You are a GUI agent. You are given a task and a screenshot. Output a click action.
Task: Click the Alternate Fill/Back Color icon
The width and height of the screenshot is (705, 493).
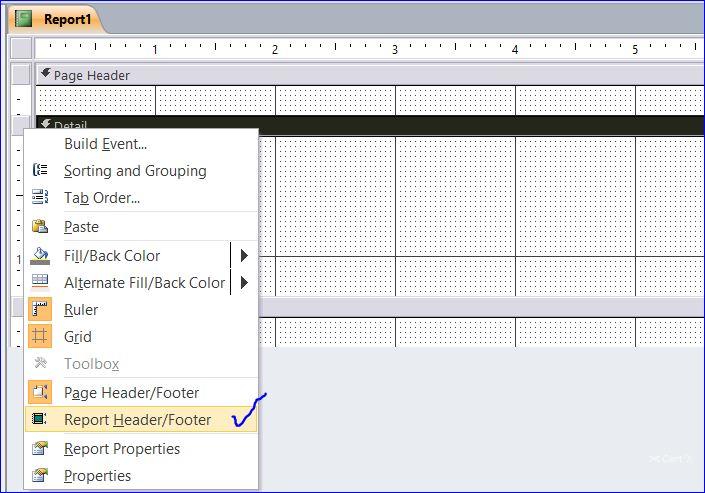tap(40, 283)
